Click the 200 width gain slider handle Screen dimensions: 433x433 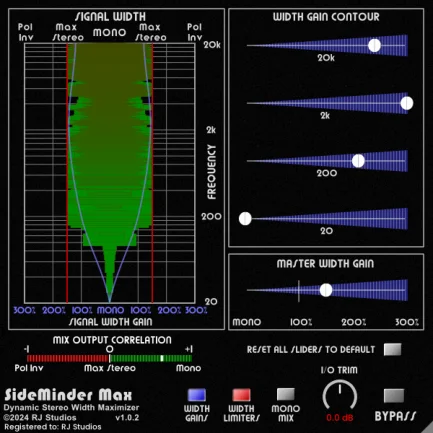point(358,161)
